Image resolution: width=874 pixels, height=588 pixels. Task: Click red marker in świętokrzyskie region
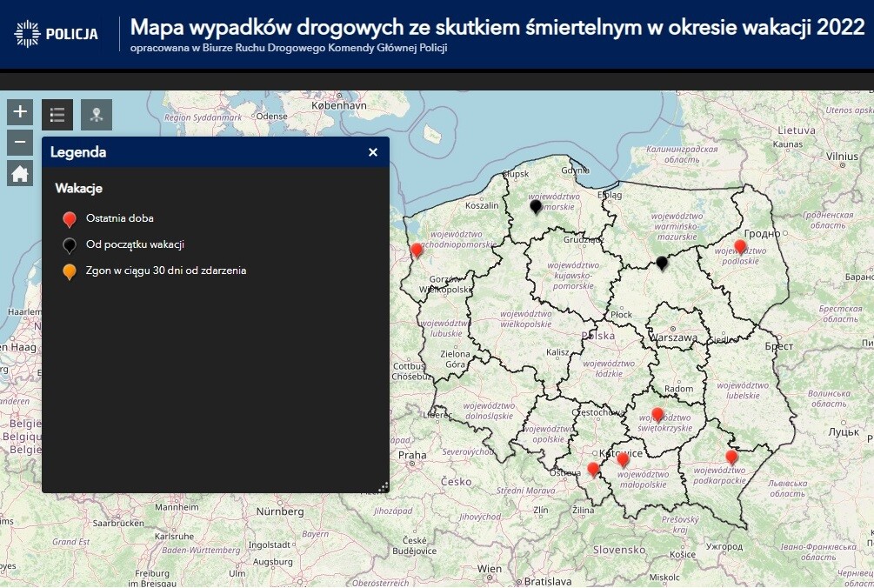[x=657, y=415]
